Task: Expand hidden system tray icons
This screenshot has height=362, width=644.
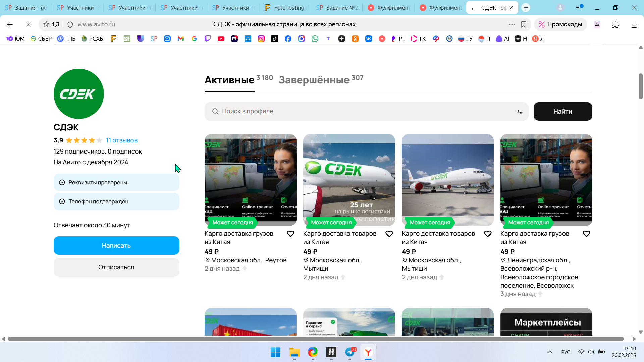Action: 549,352
